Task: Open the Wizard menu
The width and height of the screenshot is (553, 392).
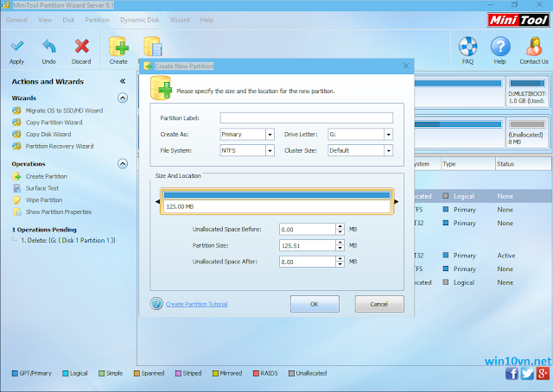Action: pyautogui.click(x=180, y=20)
